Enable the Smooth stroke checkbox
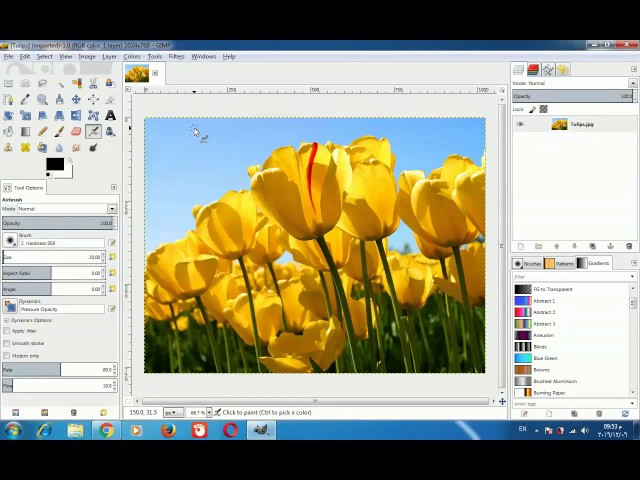 (x=7, y=343)
